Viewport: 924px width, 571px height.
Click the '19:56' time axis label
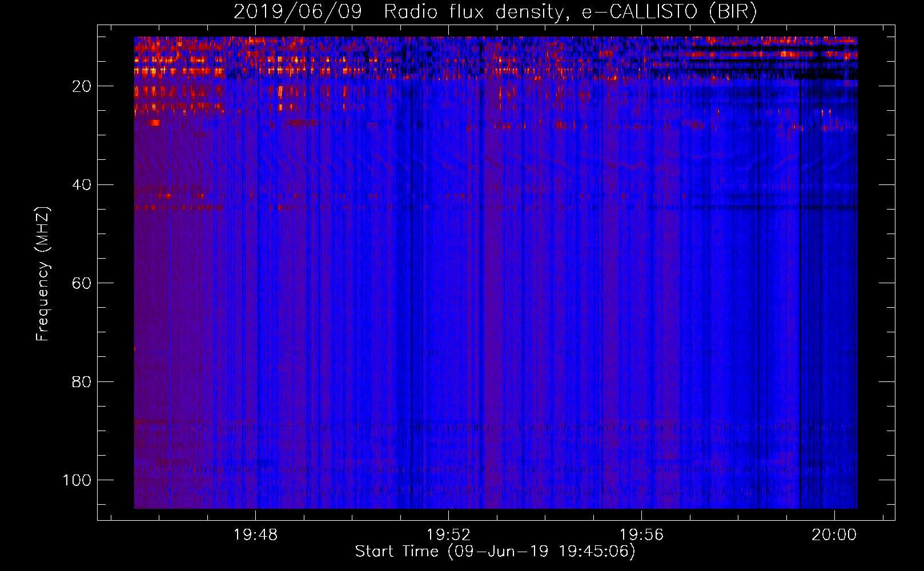click(x=642, y=534)
